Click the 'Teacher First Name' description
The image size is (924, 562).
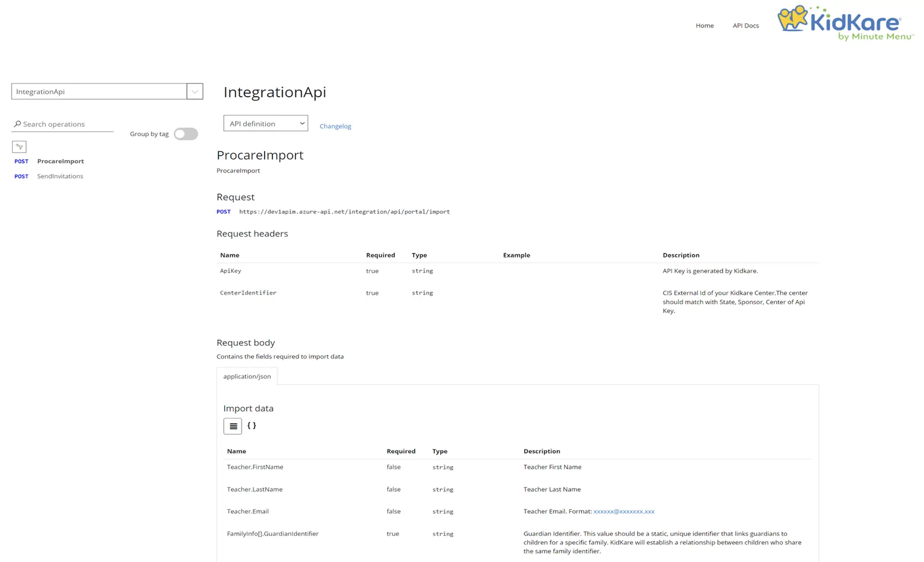pyautogui.click(x=552, y=467)
